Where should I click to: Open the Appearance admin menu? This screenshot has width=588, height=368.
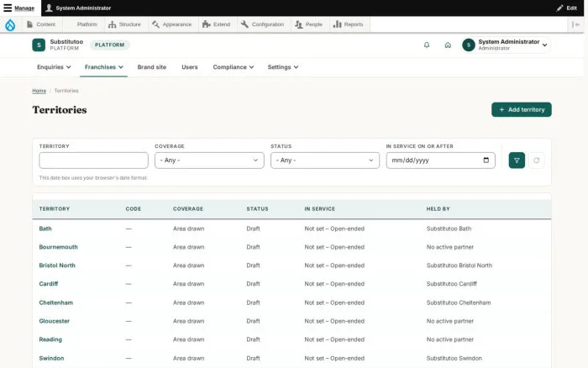click(x=172, y=24)
